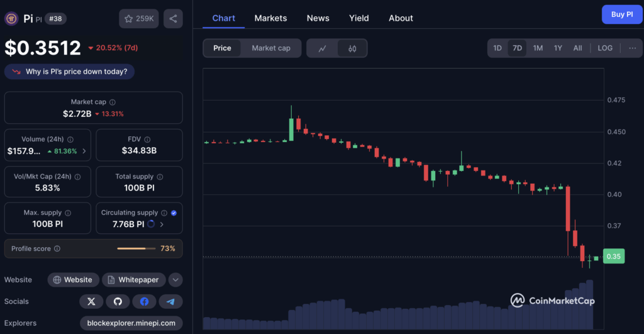The image size is (644, 334).
Task: Click the document icon on Whitepaper button
Action: click(x=111, y=280)
